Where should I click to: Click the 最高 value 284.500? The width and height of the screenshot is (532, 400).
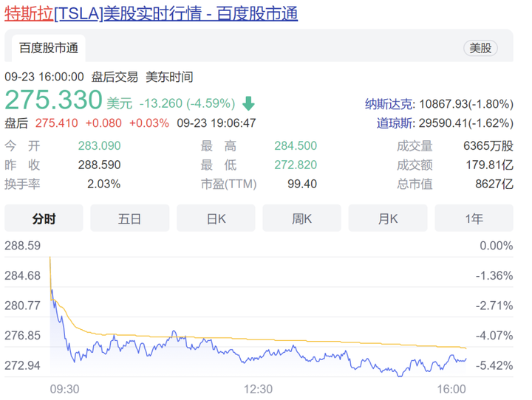[x=296, y=146]
